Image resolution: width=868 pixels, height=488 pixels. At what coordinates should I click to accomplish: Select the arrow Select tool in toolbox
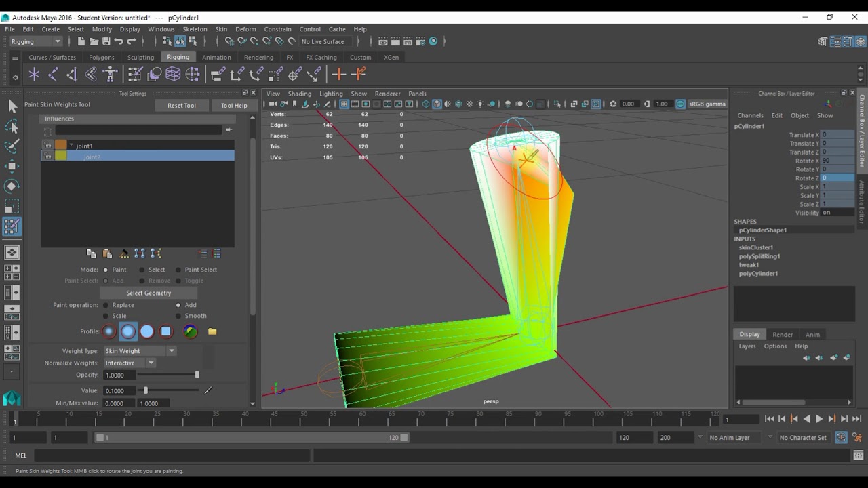(x=12, y=106)
